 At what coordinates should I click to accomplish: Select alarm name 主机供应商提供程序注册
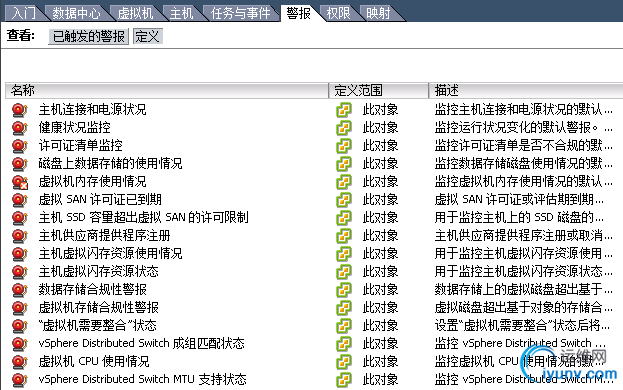coord(104,236)
